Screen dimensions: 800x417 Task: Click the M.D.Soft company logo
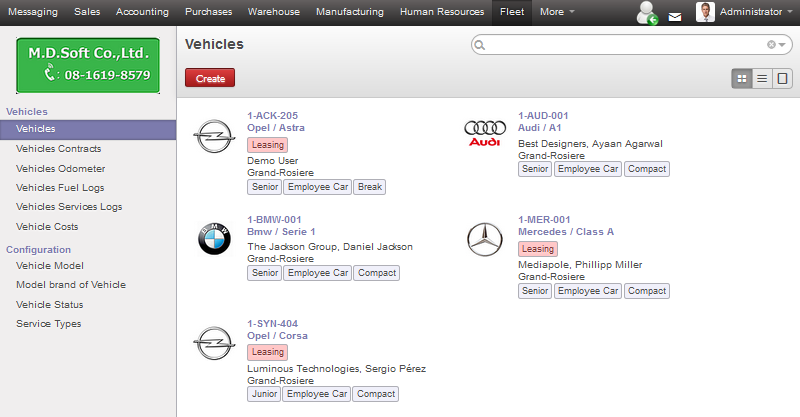[88, 65]
